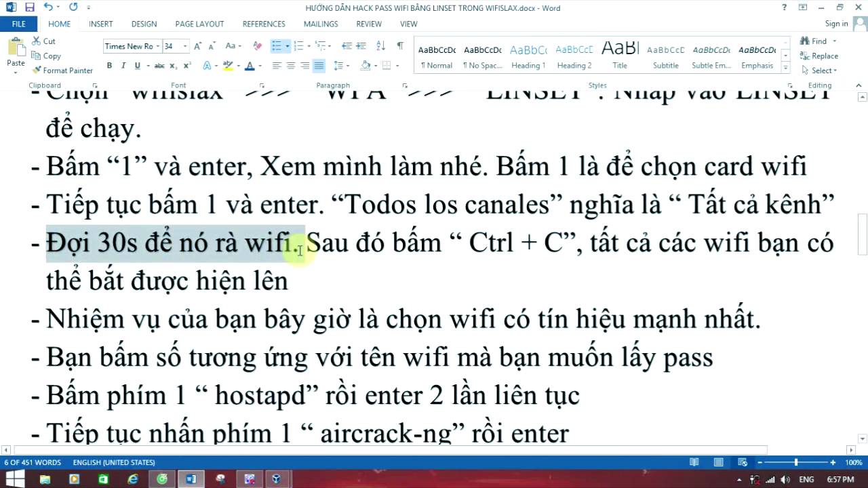
Task: Shrink font size with Decrease Font button
Action: click(x=212, y=46)
